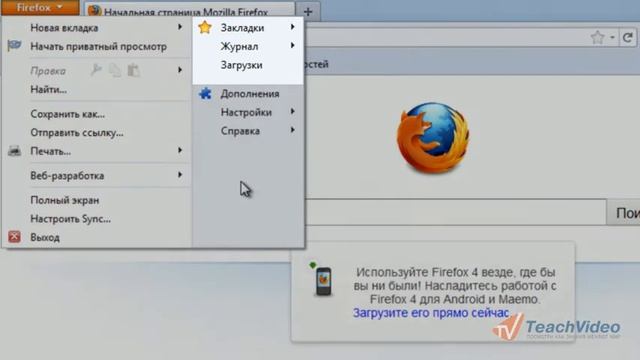Click the Правка menu label
This screenshot has height=360, width=640.
coord(48,71)
